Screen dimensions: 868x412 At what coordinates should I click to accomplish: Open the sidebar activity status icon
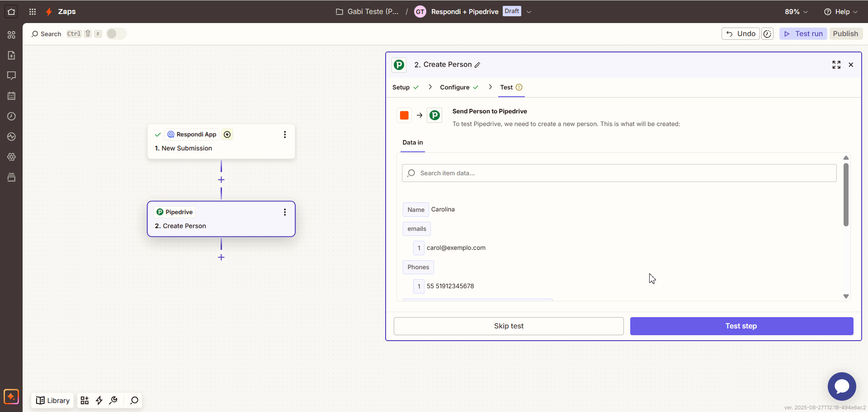(11, 136)
